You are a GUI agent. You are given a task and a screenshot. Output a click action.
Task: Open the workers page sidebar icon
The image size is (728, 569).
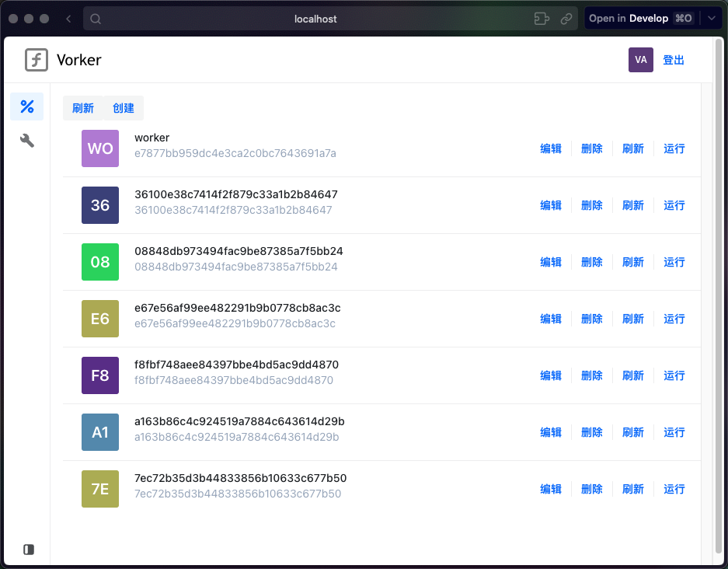pos(26,106)
